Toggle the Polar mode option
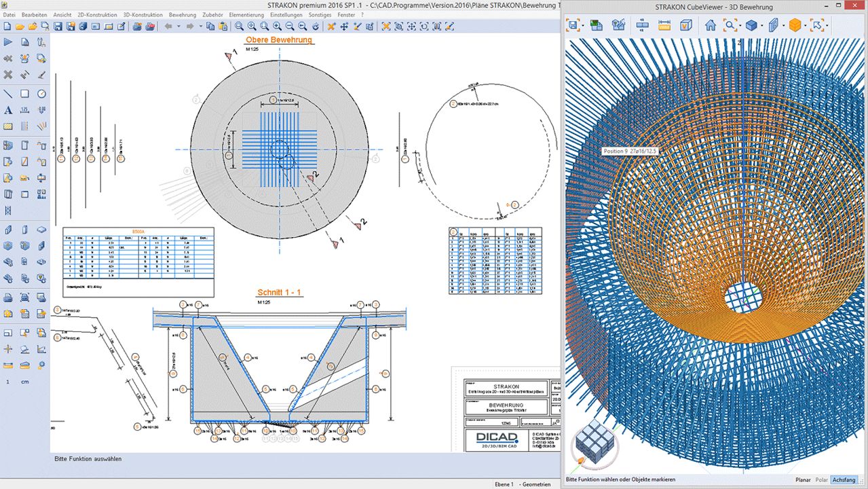This screenshot has height=489, width=868. click(x=822, y=479)
